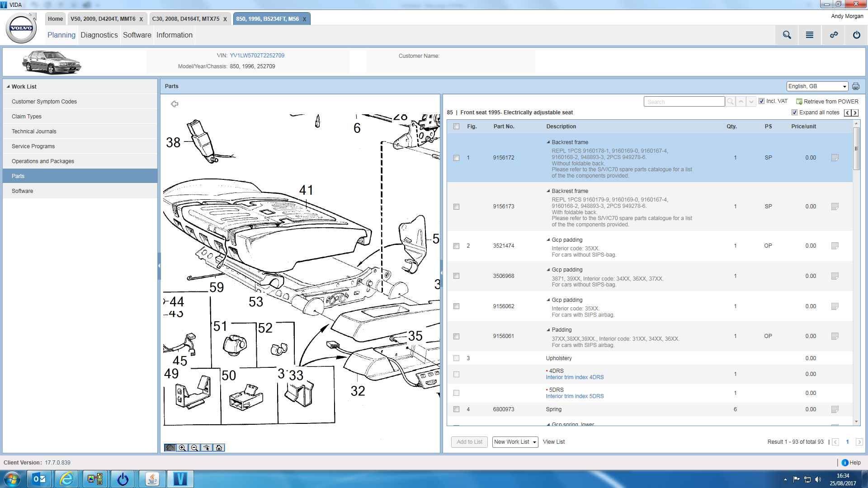The width and height of the screenshot is (868, 488).
Task: Open the New Work List dropdown
Action: 515,442
